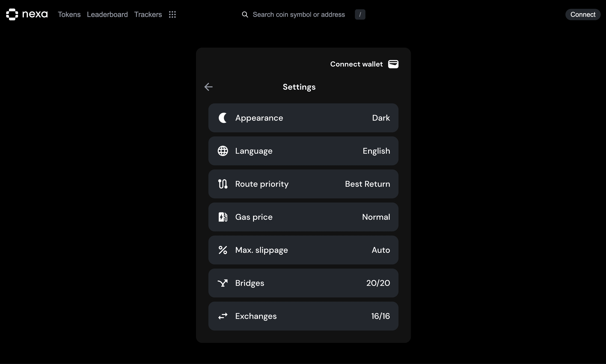Open the Tokens nav item
This screenshot has width=606, height=364.
point(69,15)
